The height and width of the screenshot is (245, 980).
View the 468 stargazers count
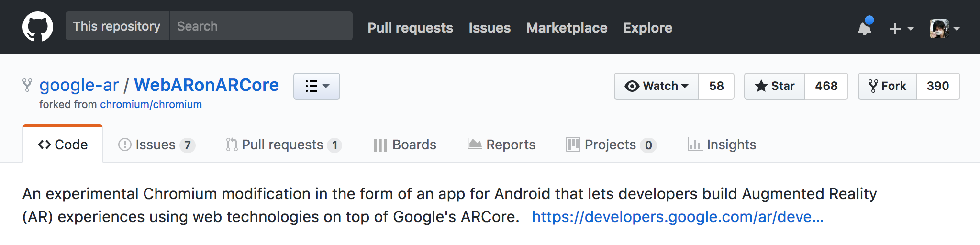tap(826, 86)
